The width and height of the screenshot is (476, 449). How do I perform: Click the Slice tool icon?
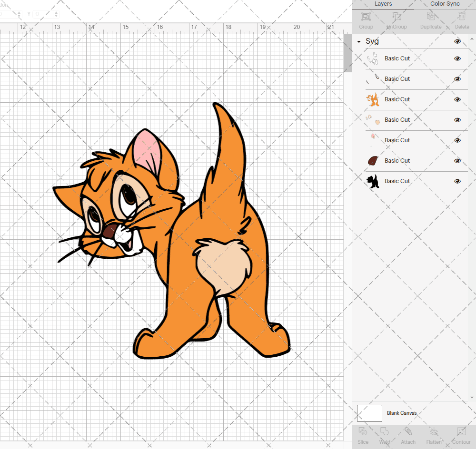click(x=363, y=431)
